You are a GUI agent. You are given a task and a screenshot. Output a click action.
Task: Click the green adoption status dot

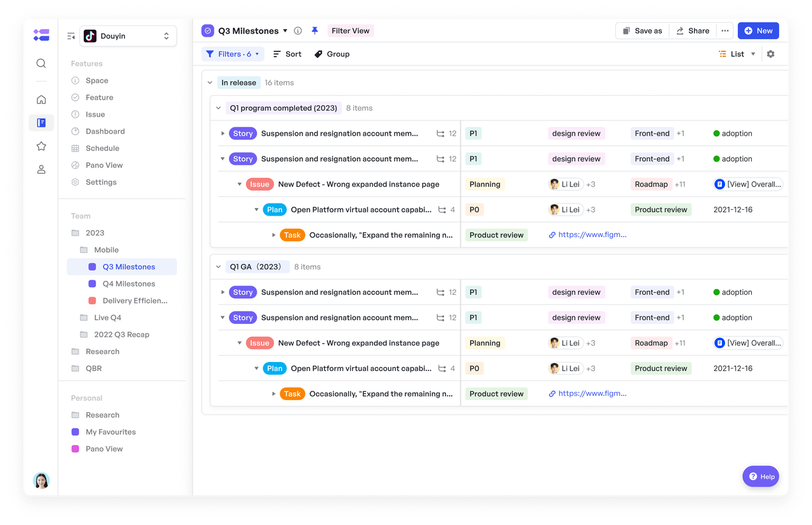pyautogui.click(x=716, y=133)
